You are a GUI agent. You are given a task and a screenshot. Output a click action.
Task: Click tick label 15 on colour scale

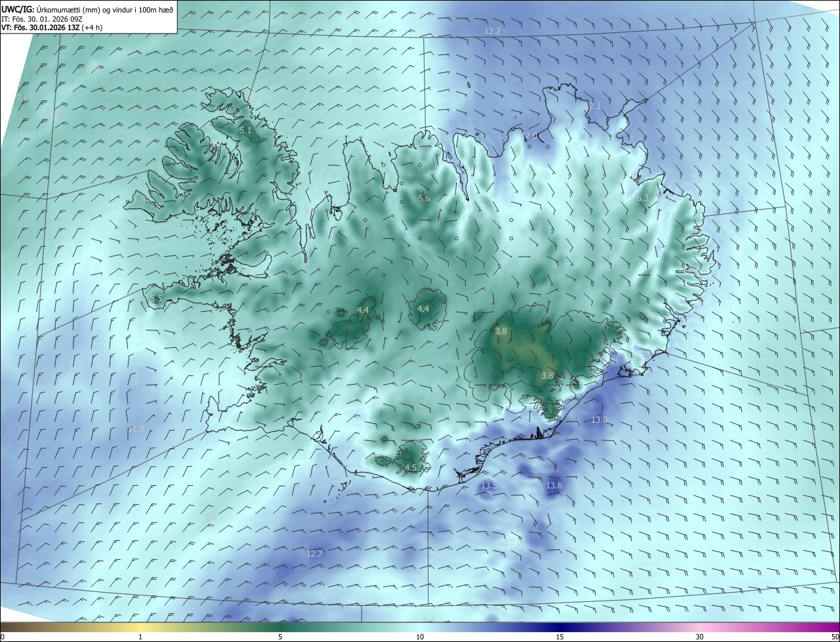click(560, 637)
